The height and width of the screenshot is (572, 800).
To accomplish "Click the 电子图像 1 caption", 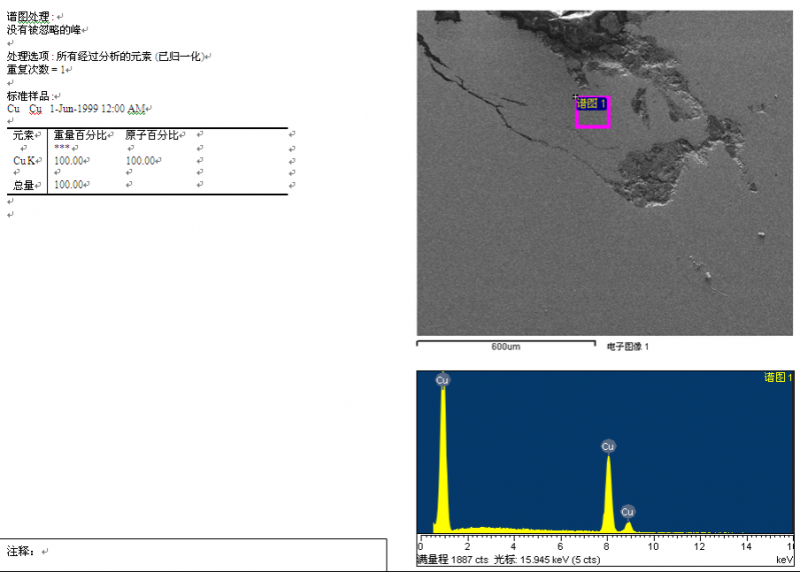I will (x=628, y=346).
